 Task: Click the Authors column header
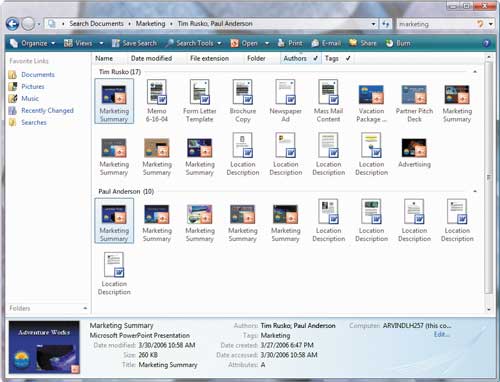pos(295,58)
